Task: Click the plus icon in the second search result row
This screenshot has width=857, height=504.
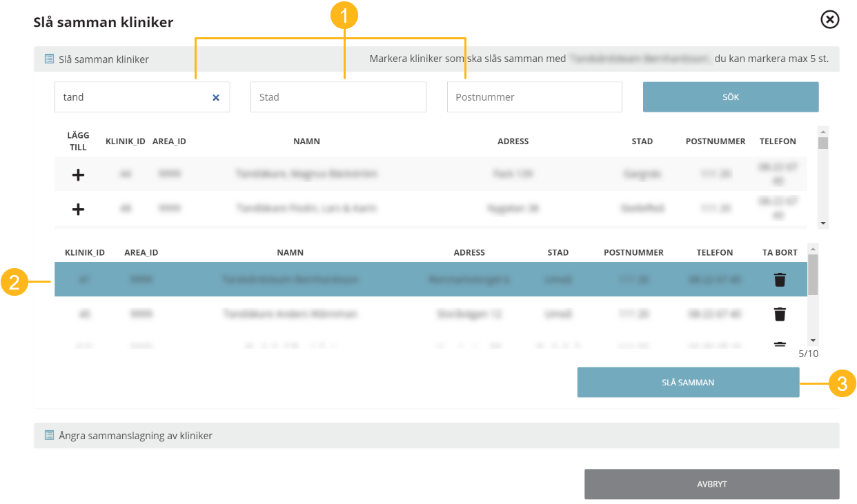Action: click(x=78, y=209)
